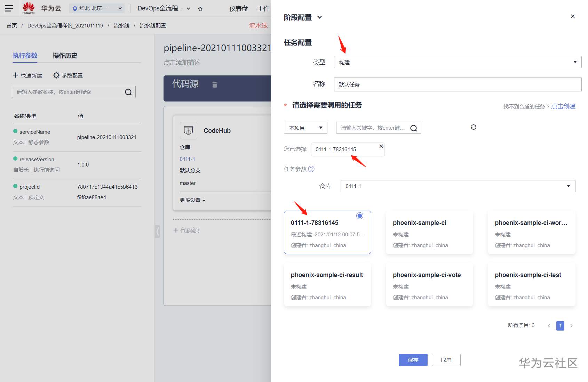The image size is (588, 382).
Task: Click the 取消 button
Action: click(446, 360)
